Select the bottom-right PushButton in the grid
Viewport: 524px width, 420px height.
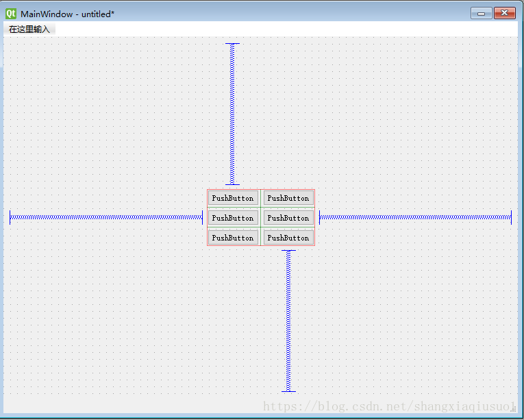(288, 238)
